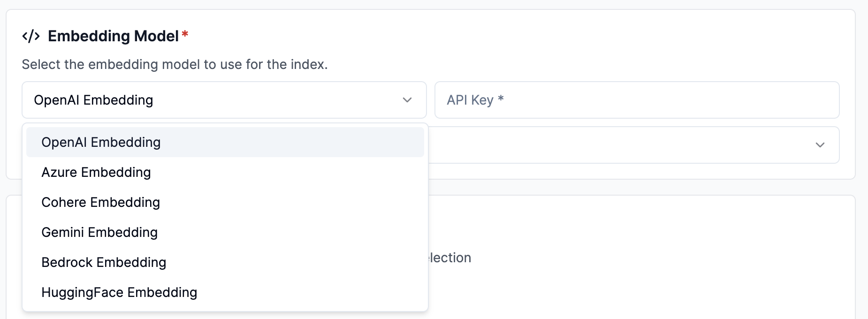
Task: Click the red required asterisk after Embedding Model
Action: tap(185, 34)
